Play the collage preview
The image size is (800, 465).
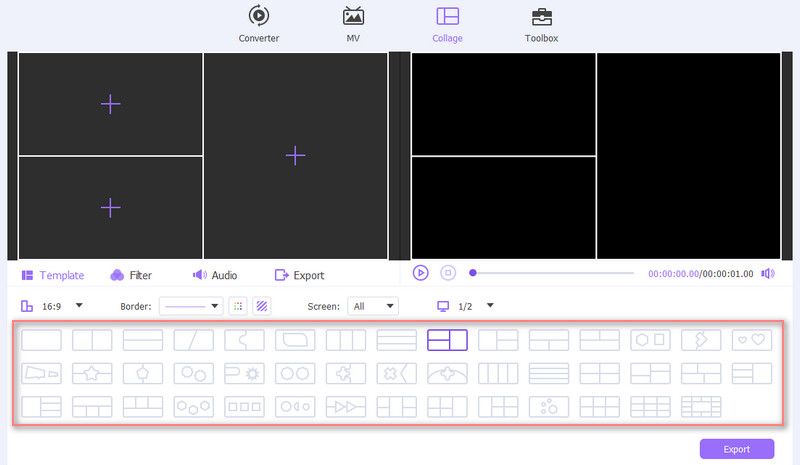(420, 273)
